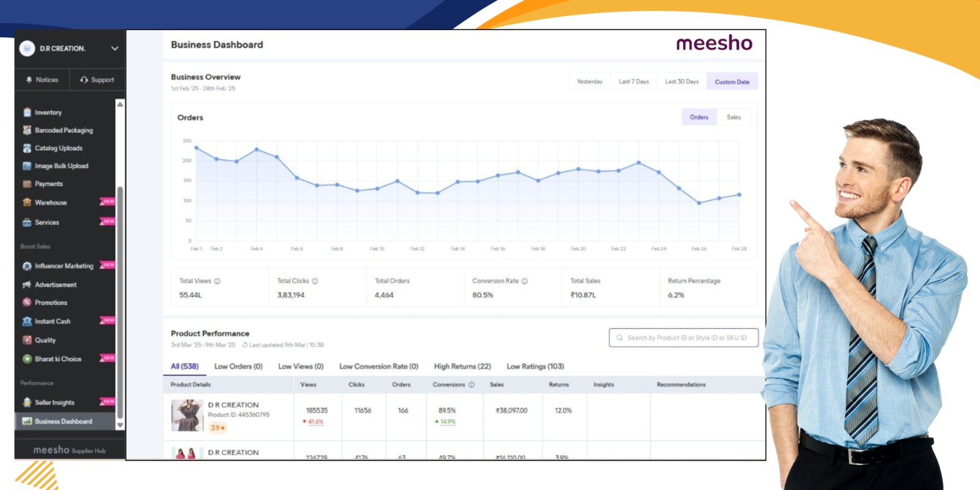
Task: Open the Business Dashboard menu link
Action: [64, 421]
